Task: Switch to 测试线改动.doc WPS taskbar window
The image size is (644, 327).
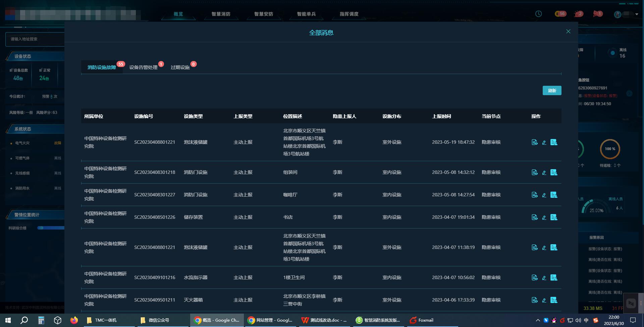Action: (324, 320)
